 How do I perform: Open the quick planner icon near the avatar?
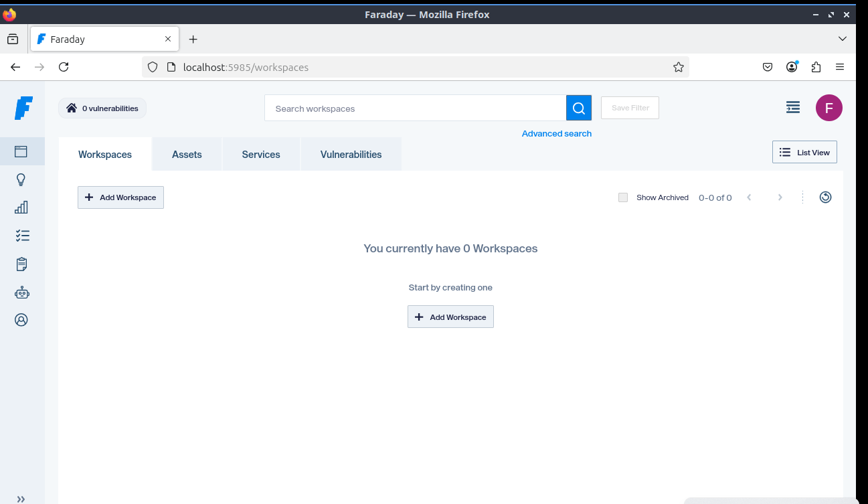coord(792,107)
